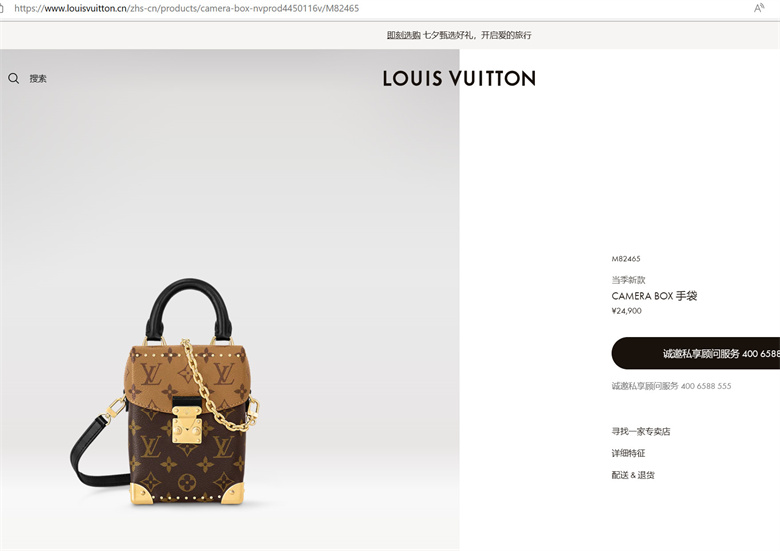Click the black shoulder strap in product image
This screenshot has width=780, height=551.
95,455
